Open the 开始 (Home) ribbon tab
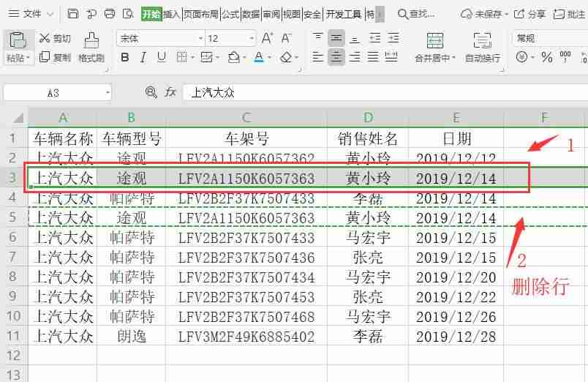Viewport: 588px width, 382px height. pyautogui.click(x=151, y=14)
